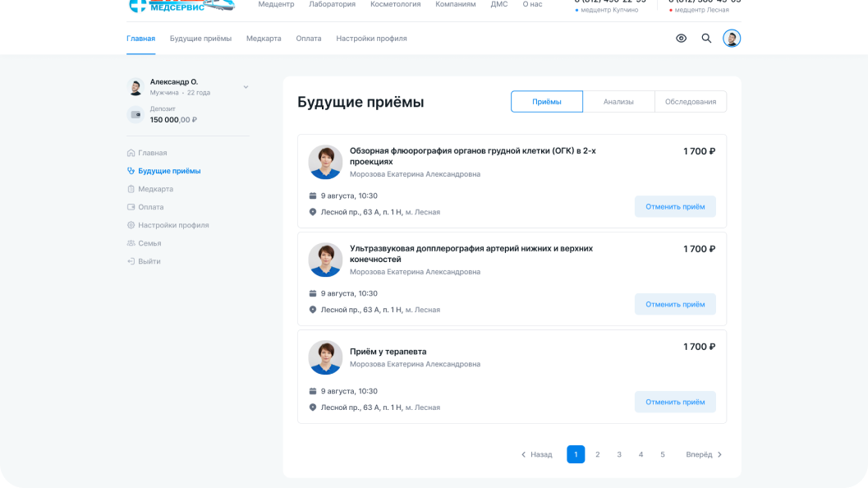Click the logout icon beside Выйти
The width and height of the screenshot is (868, 488).
point(131,261)
